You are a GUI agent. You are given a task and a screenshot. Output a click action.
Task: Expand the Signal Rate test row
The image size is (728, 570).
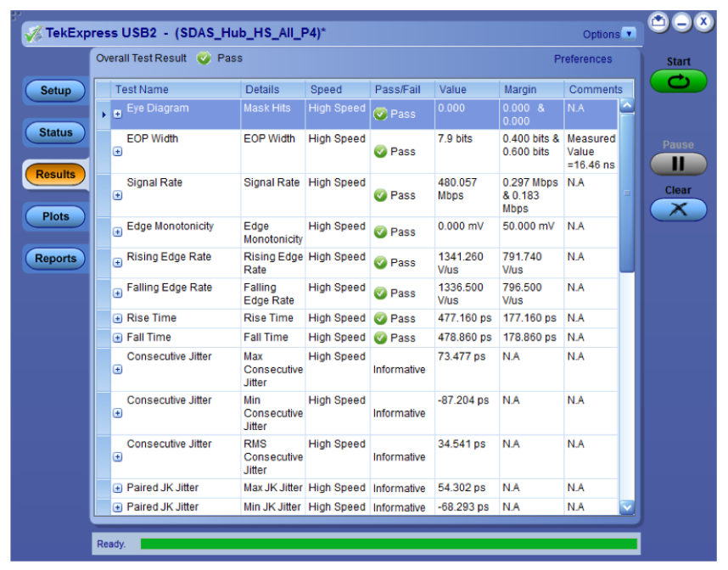tap(117, 195)
